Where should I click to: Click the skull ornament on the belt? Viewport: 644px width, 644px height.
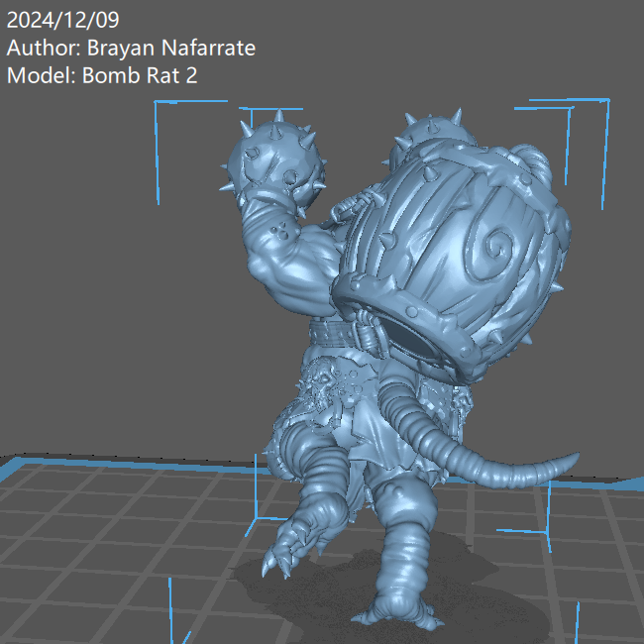pyautogui.click(x=327, y=384)
